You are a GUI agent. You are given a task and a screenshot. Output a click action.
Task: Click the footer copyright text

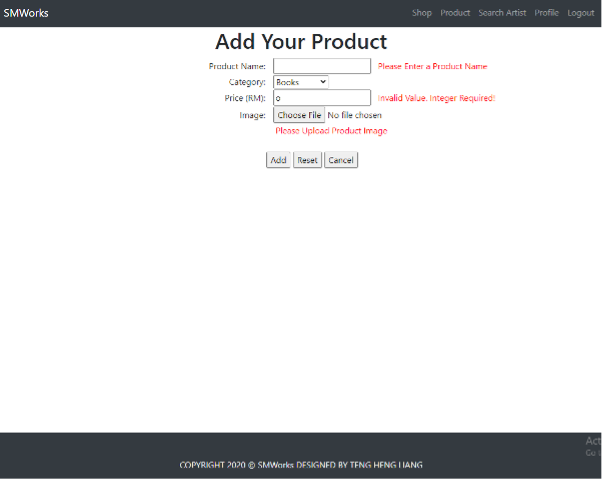tap(301, 465)
